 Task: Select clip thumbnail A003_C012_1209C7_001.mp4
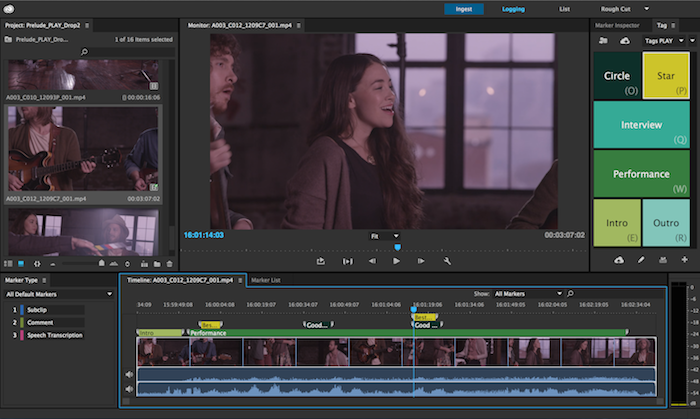coord(83,148)
